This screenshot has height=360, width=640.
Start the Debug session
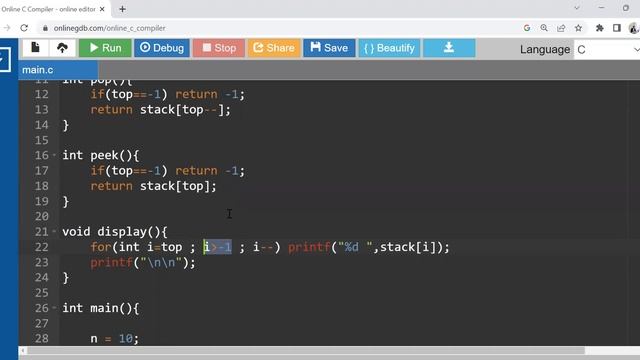(x=162, y=48)
